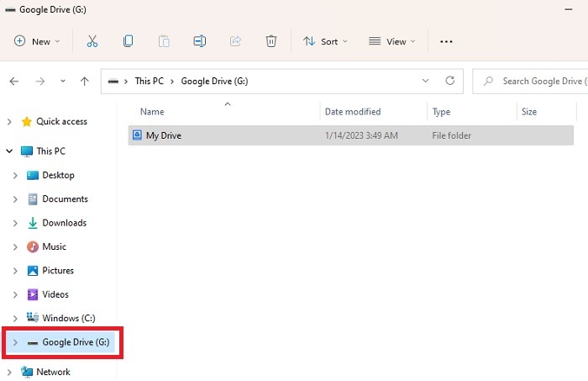Screen dimensions: 588x381
Task: Sort by Date modified column header
Action: pos(353,112)
